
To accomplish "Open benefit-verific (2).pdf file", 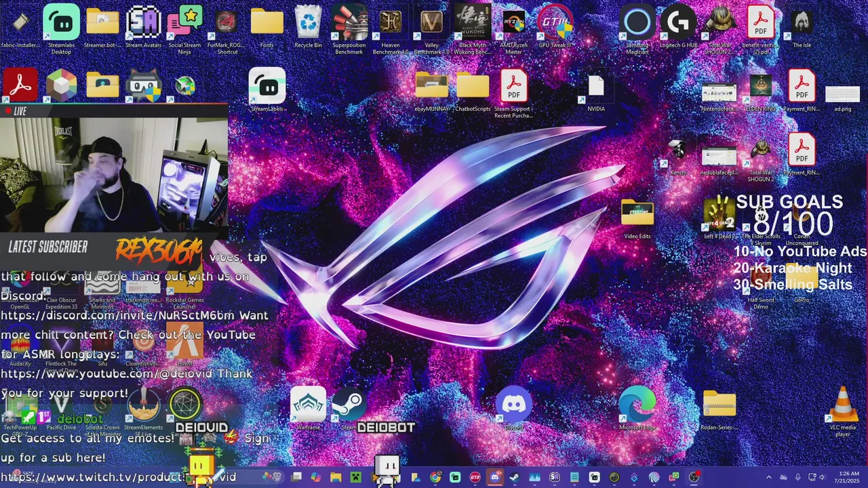I will point(761,28).
